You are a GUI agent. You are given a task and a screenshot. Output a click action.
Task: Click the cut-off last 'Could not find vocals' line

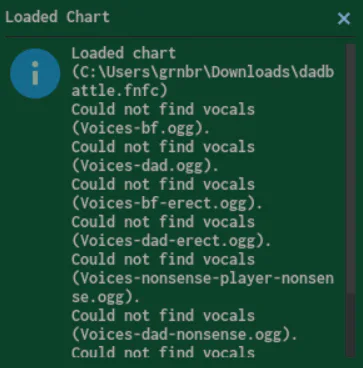163,352
